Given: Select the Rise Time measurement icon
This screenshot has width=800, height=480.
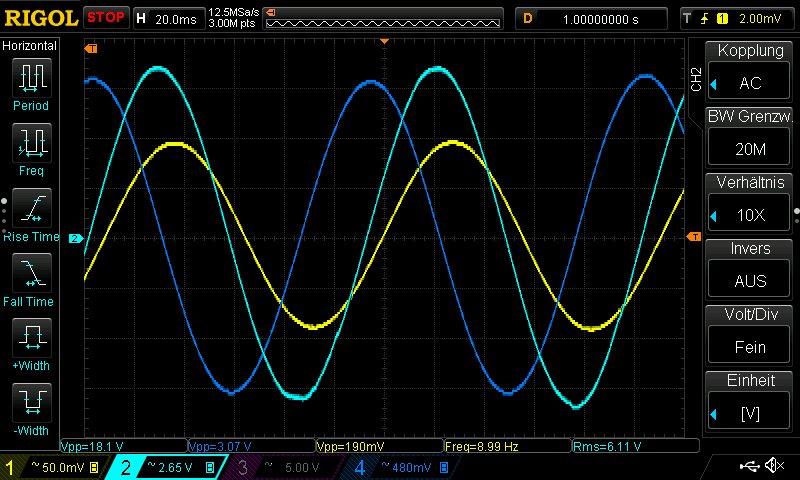Looking at the screenshot, I should point(32,208).
